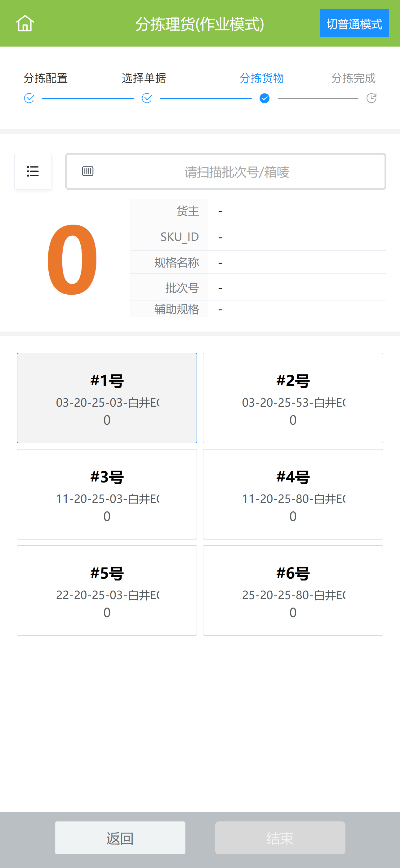
Task: Pick sorting slot #5号
Action: tap(107, 590)
